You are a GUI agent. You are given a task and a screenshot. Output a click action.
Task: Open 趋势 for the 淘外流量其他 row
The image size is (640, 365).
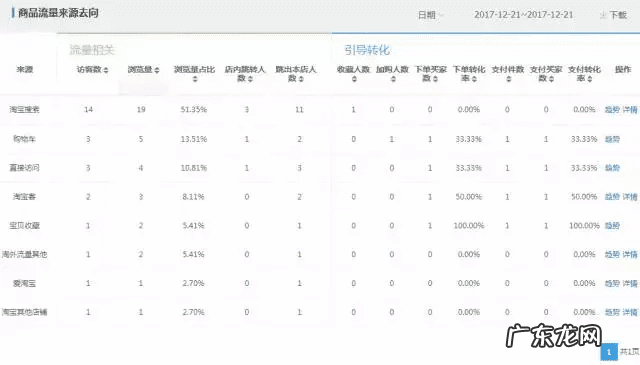(612, 254)
